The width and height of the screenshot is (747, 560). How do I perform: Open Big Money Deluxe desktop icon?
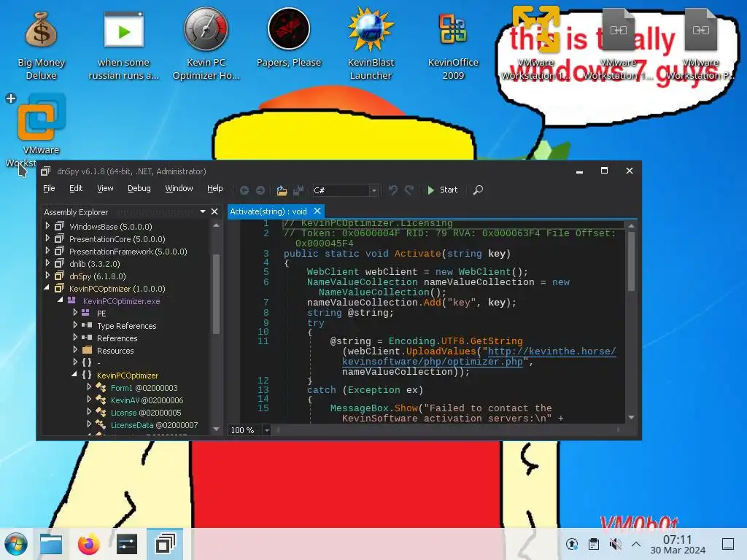pos(41,44)
